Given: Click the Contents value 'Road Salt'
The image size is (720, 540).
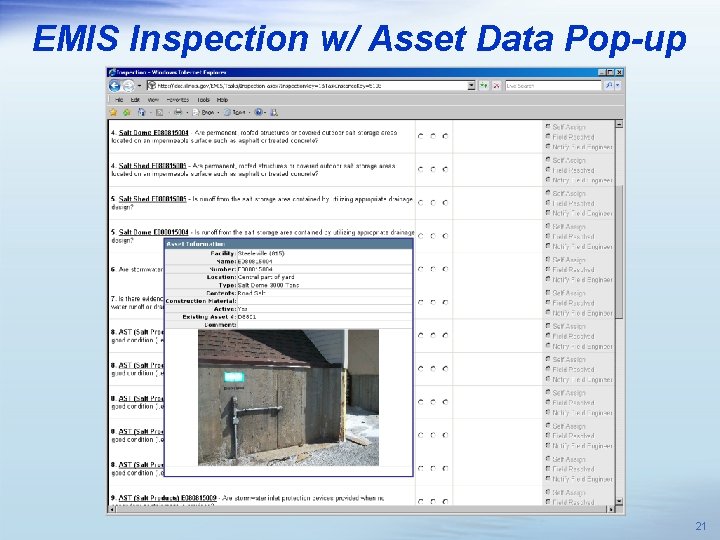Looking at the screenshot, I should tap(252, 292).
